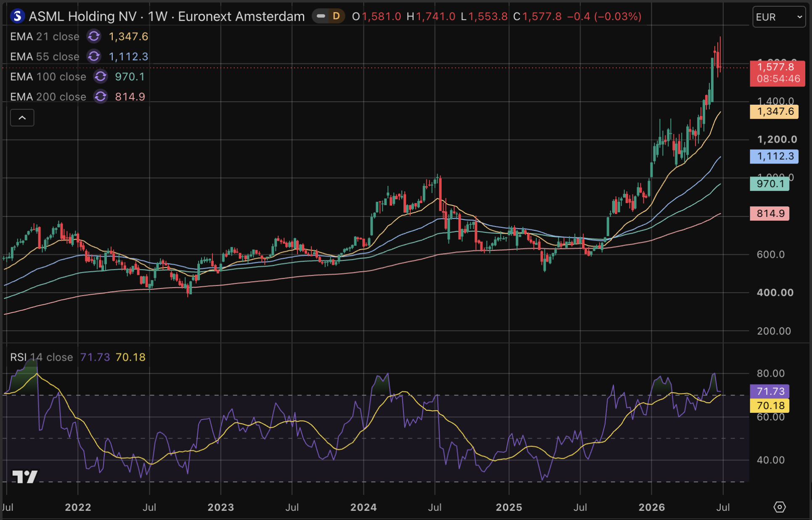This screenshot has width=812, height=520.
Task: Open the EUR currency dropdown
Action: [x=779, y=17]
